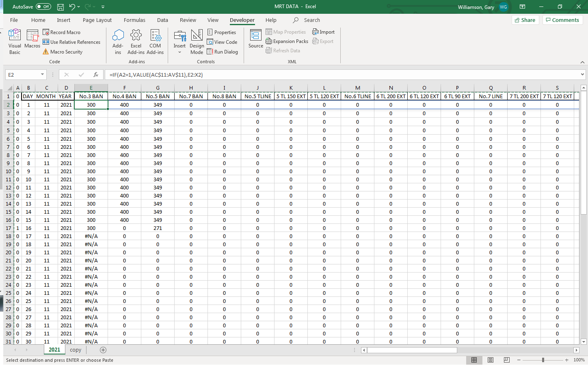Switch to Page Layout view in status bar
The width and height of the screenshot is (588, 365).
(490, 360)
